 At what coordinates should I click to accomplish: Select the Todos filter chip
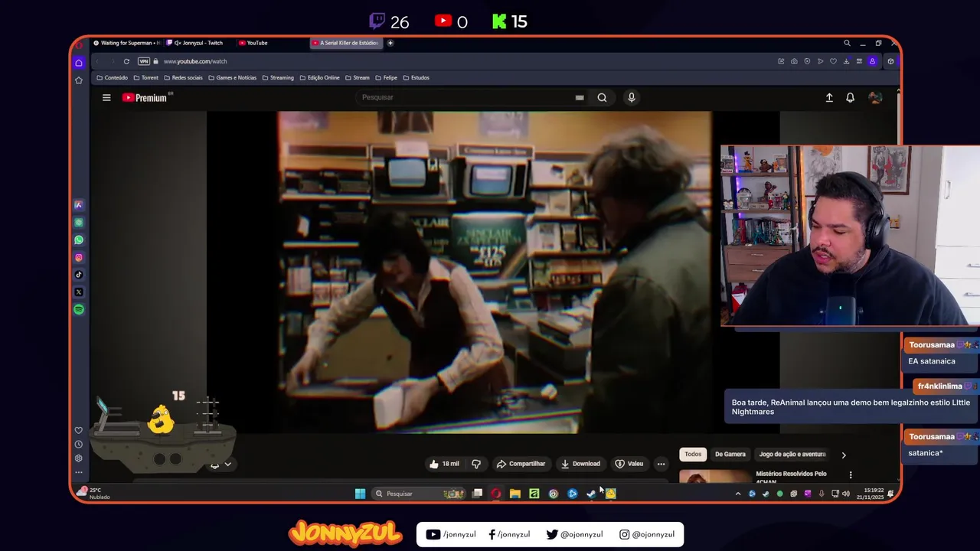(693, 455)
